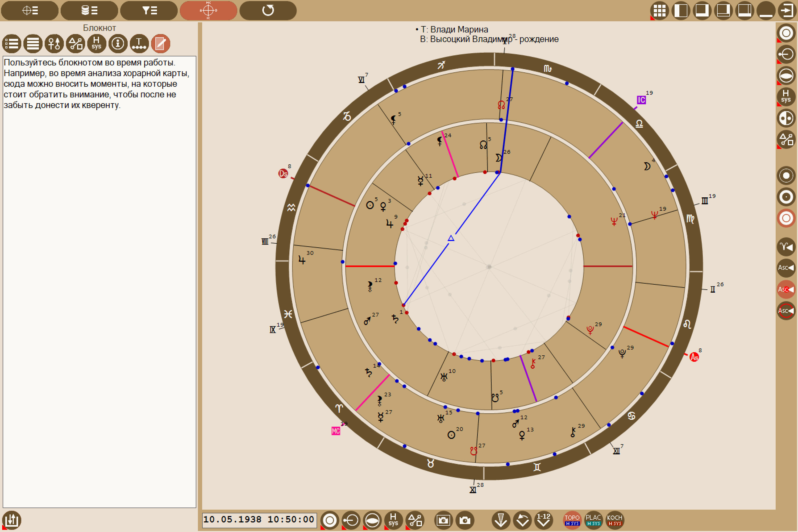Click the 1-12 houses down arrow button

click(x=543, y=520)
